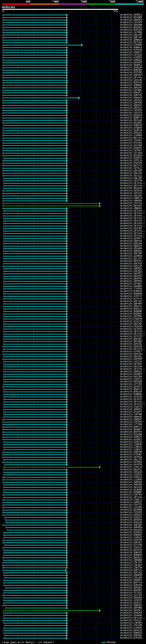Click the Large gaps legend text
Viewport: 146px width, 644px height.
click(x=28, y=642)
